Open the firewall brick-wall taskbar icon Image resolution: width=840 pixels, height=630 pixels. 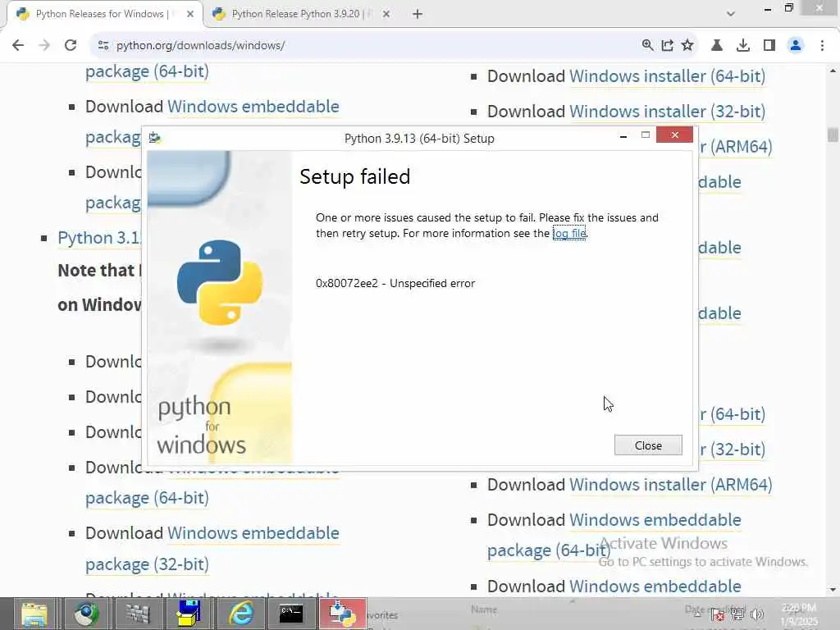point(137,614)
